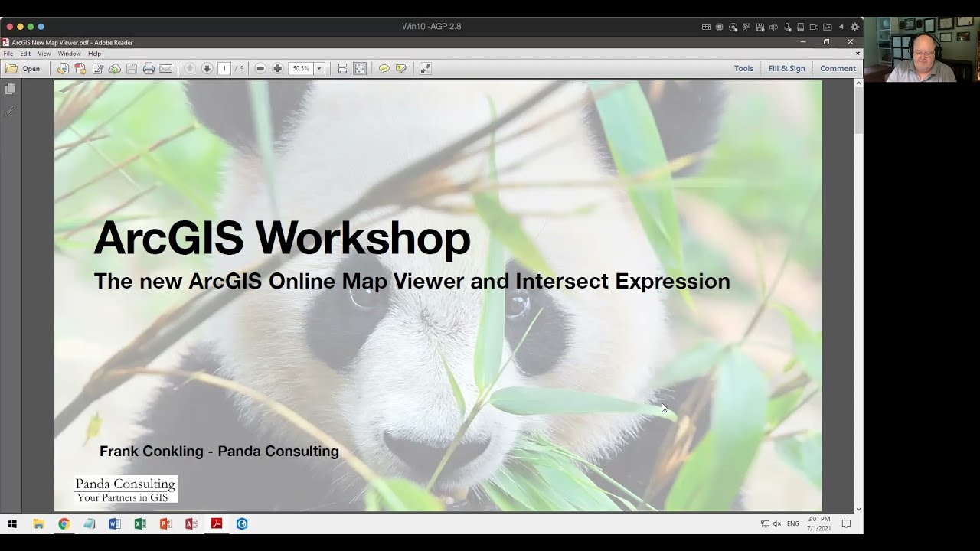The image size is (980, 551).
Task: Click the light blue taskbar app icon before Word
Action: point(90,523)
